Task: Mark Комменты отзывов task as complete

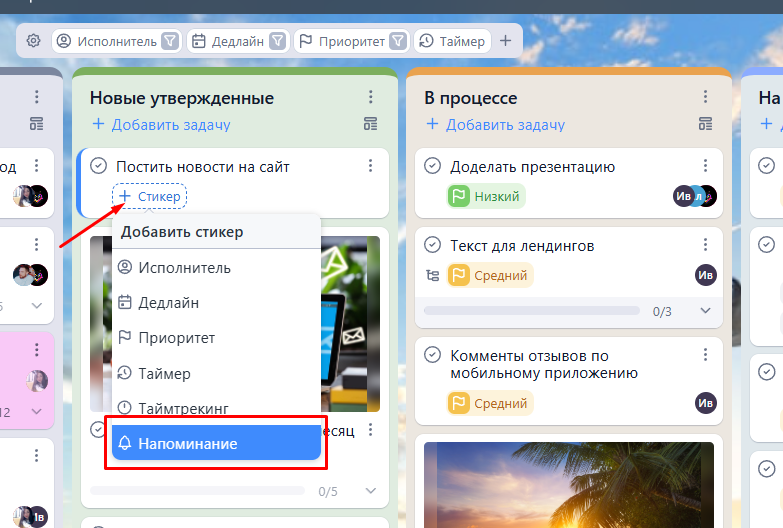Action: click(x=432, y=355)
